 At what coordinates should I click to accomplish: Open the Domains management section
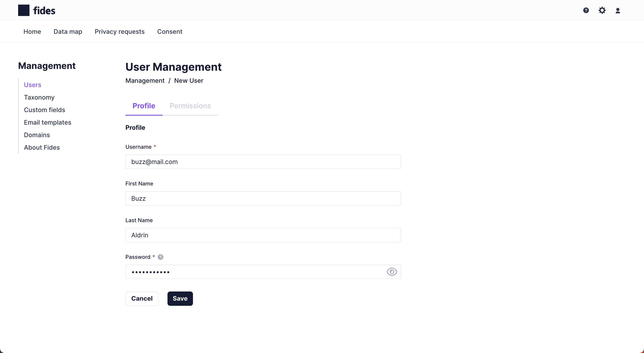pos(37,135)
